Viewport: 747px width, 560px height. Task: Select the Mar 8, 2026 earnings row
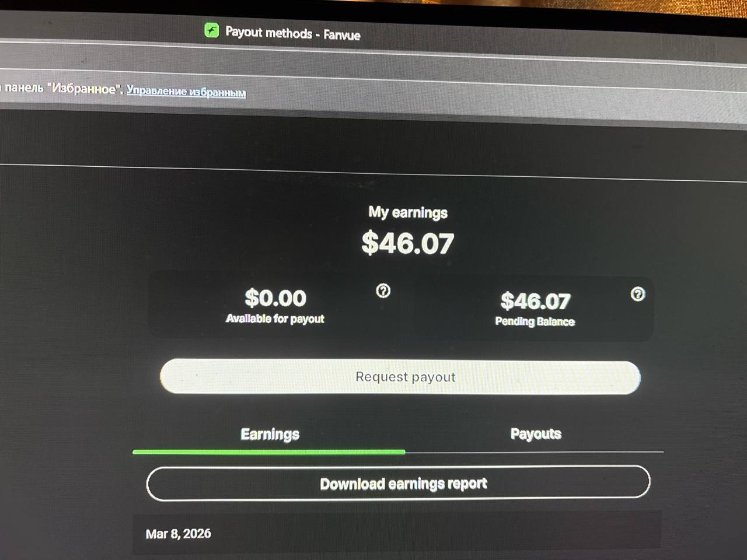coord(397,534)
